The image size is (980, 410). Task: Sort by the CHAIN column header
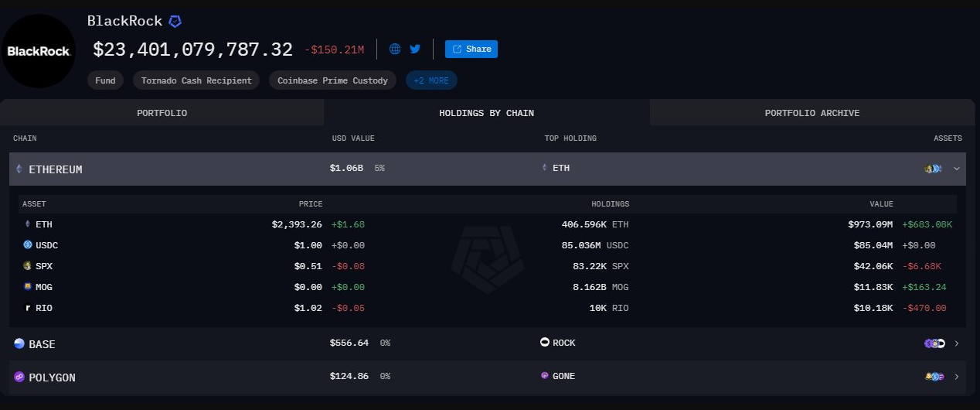click(25, 138)
